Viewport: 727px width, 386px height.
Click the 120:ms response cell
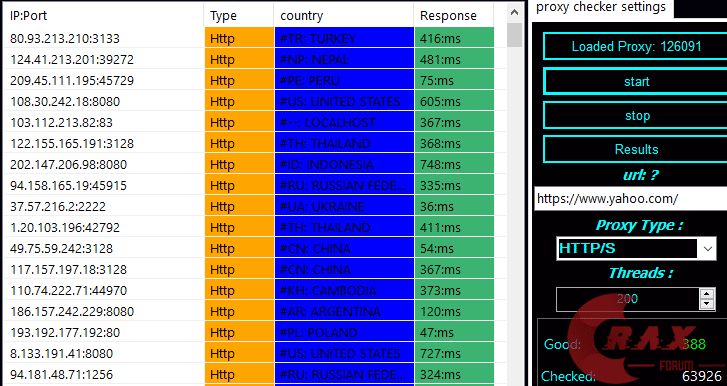[454, 311]
